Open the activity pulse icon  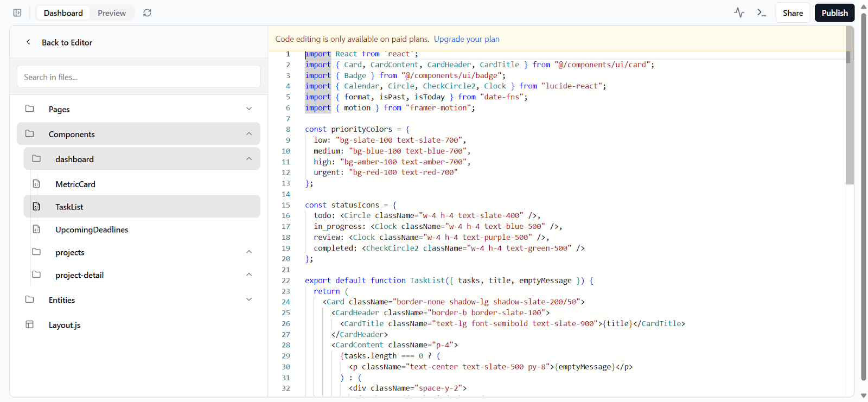click(x=739, y=12)
